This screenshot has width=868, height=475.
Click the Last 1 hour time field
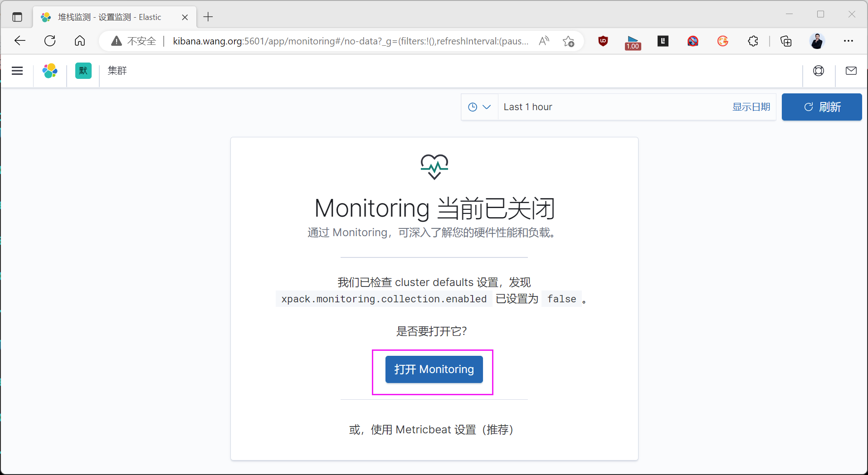614,107
